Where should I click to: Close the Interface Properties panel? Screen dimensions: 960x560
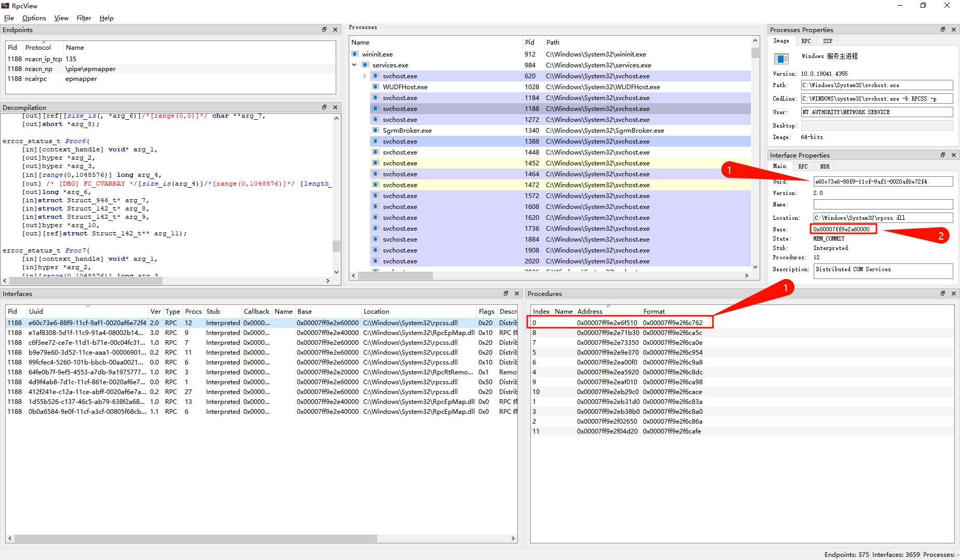(954, 155)
